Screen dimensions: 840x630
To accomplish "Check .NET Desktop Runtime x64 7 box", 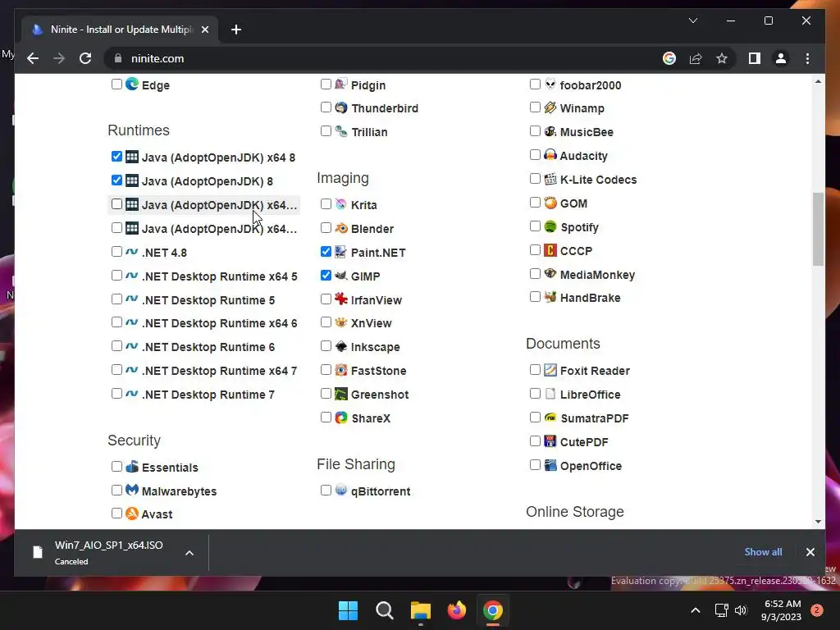I will (x=116, y=370).
